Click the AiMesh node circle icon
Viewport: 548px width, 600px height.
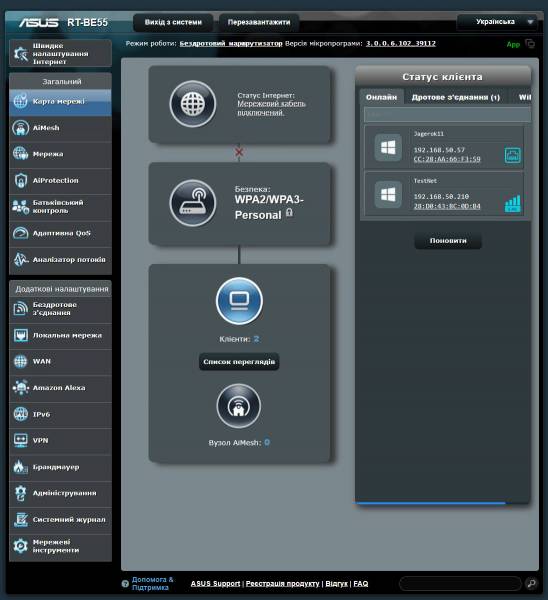239,406
